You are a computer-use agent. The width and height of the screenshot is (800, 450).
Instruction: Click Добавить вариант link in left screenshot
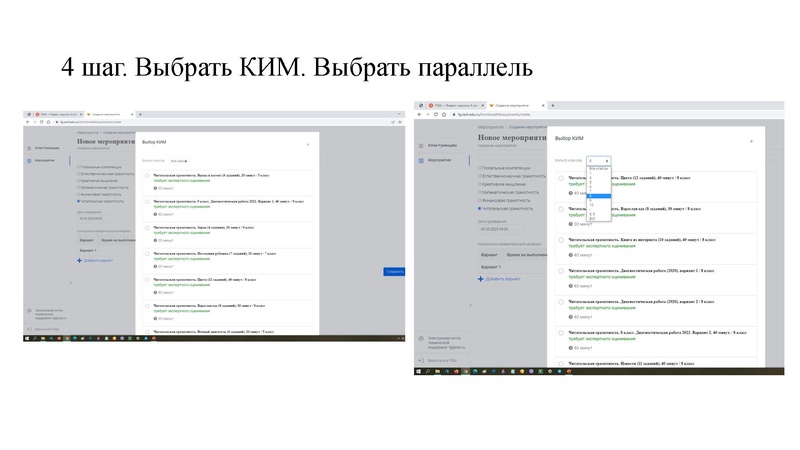(95, 260)
